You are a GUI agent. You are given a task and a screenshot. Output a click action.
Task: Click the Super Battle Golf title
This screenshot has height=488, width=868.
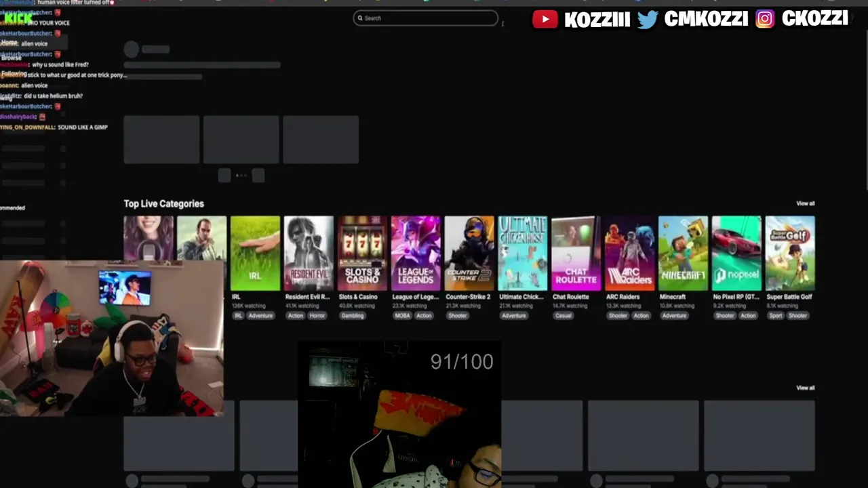click(789, 297)
